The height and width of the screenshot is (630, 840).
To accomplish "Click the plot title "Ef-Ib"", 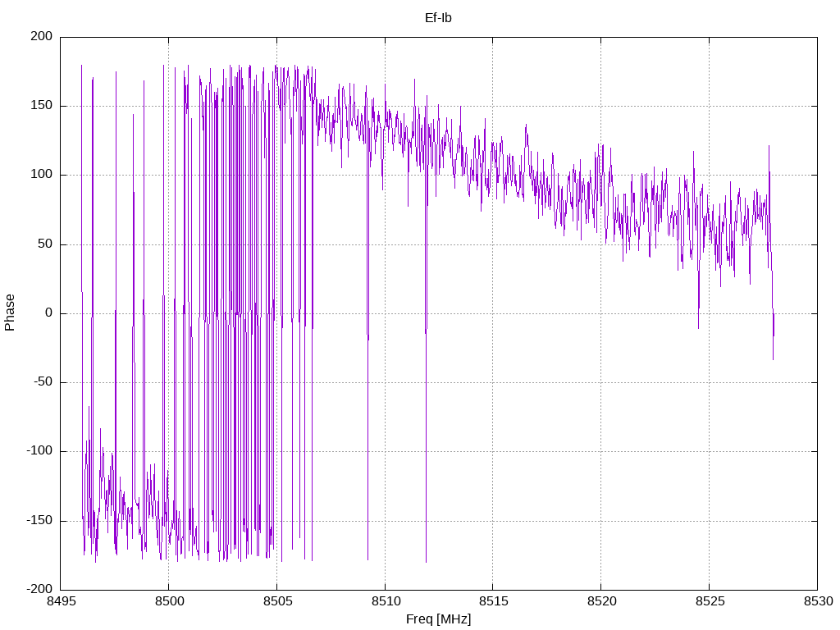I will click(438, 18).
